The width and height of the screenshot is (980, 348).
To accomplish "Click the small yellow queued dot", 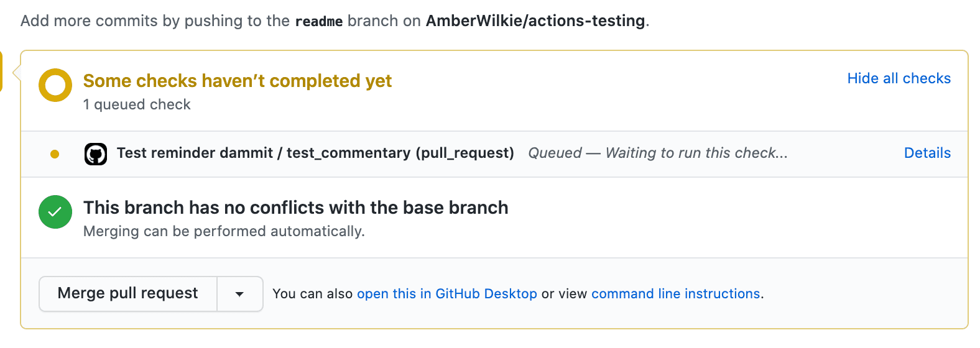I will pyautogui.click(x=55, y=154).
